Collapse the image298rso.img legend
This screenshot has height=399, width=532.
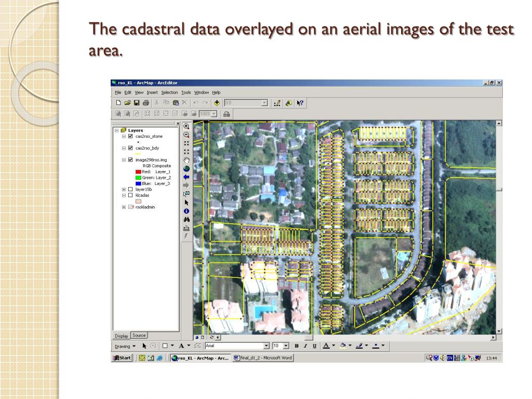tap(124, 160)
